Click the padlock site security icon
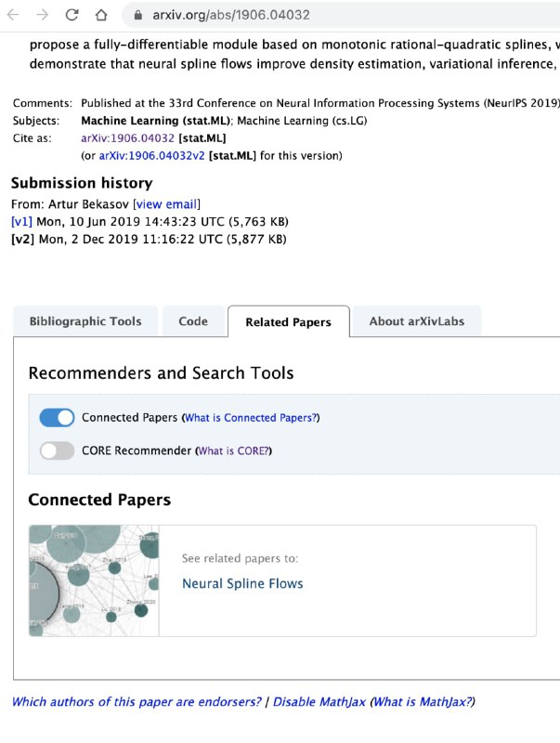 click(x=137, y=15)
